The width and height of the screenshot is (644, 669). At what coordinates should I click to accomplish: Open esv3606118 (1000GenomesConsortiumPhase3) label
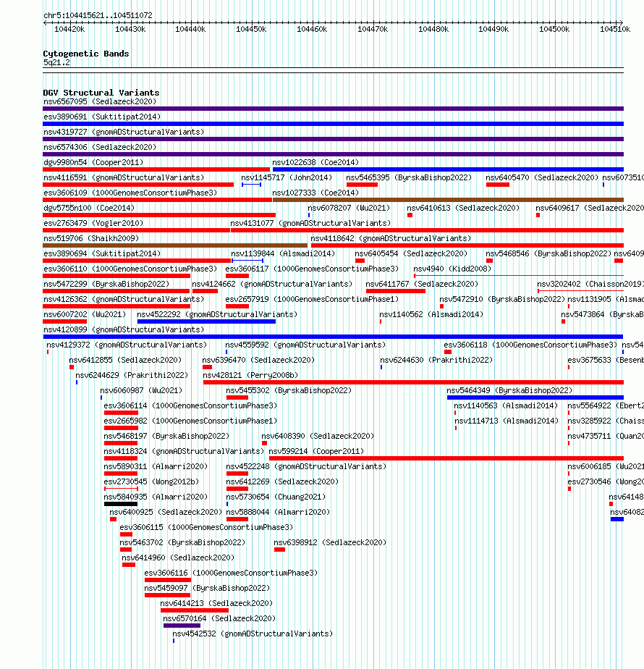click(x=530, y=345)
